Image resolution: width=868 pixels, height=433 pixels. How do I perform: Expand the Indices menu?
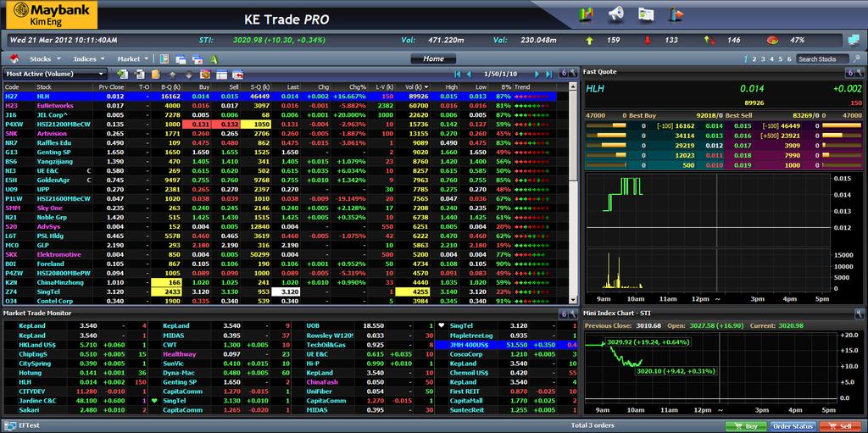[89, 58]
